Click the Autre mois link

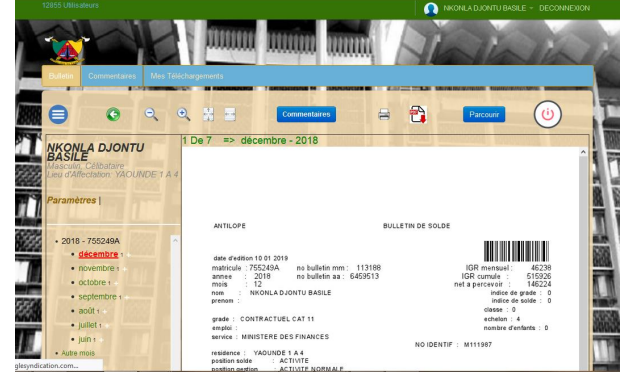pos(78,353)
